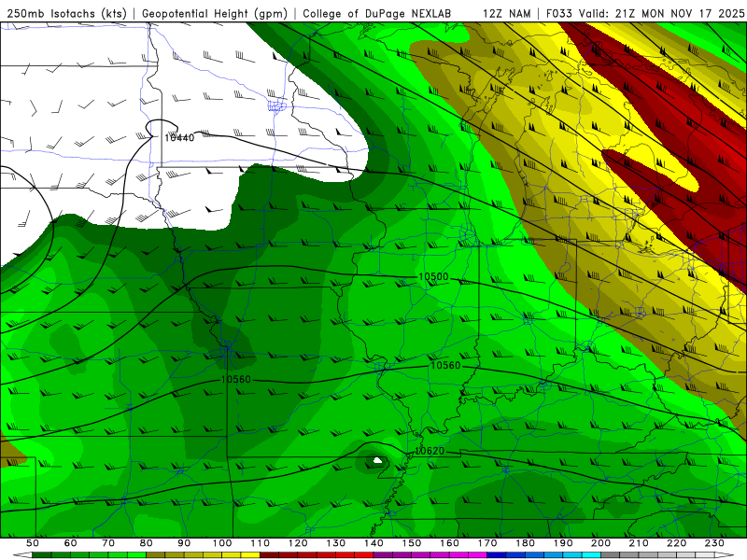Click the 100 value on the color scale
The image size is (747, 560).
click(222, 543)
